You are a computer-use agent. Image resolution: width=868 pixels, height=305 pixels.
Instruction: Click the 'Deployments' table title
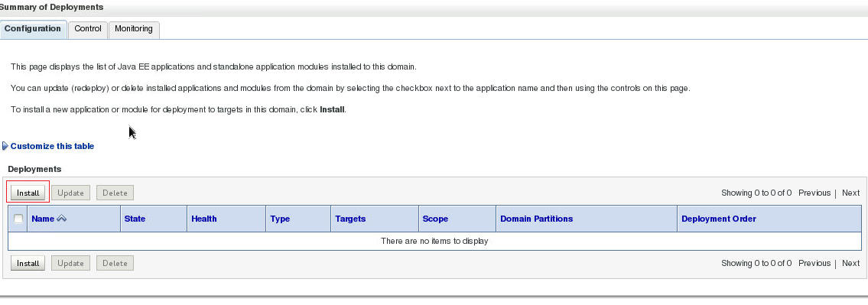click(x=34, y=169)
